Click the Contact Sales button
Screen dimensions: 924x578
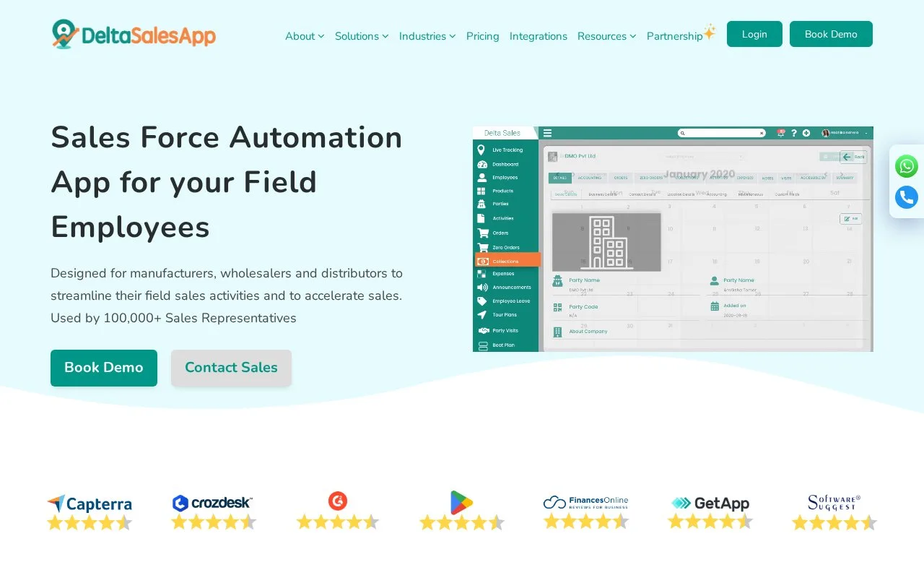(x=231, y=368)
